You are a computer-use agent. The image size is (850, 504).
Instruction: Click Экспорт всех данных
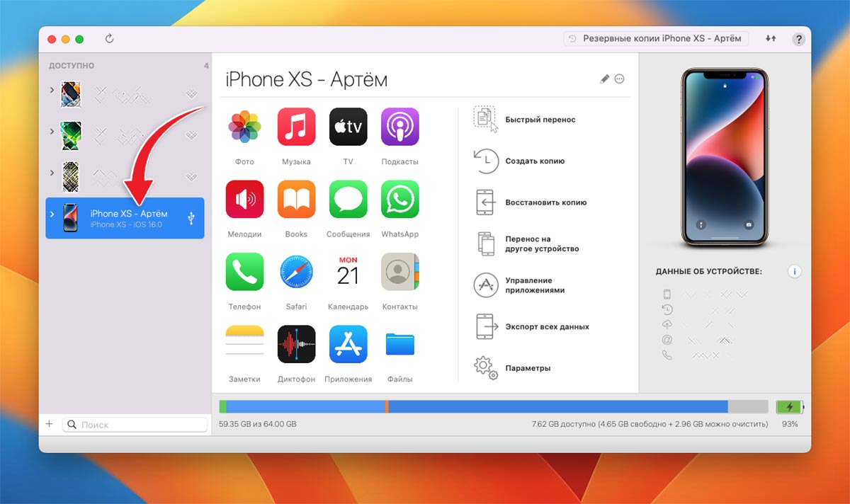coord(531,326)
